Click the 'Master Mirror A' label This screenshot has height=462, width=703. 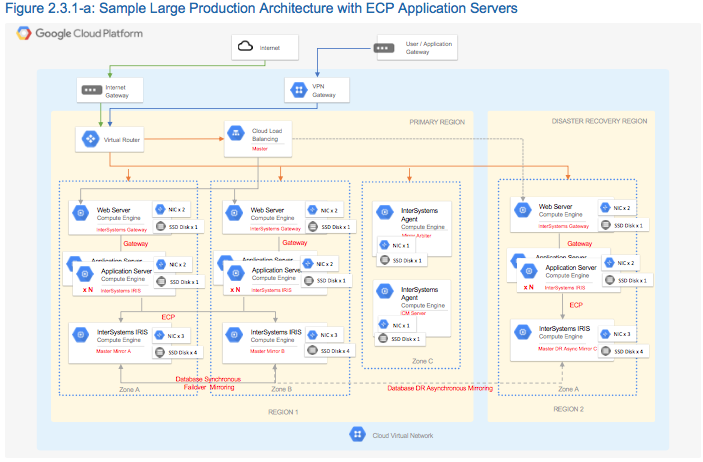[113, 351]
